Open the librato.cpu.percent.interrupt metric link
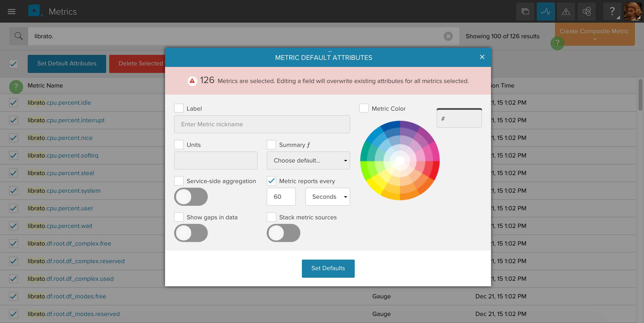The height and width of the screenshot is (323, 644). [x=66, y=120]
